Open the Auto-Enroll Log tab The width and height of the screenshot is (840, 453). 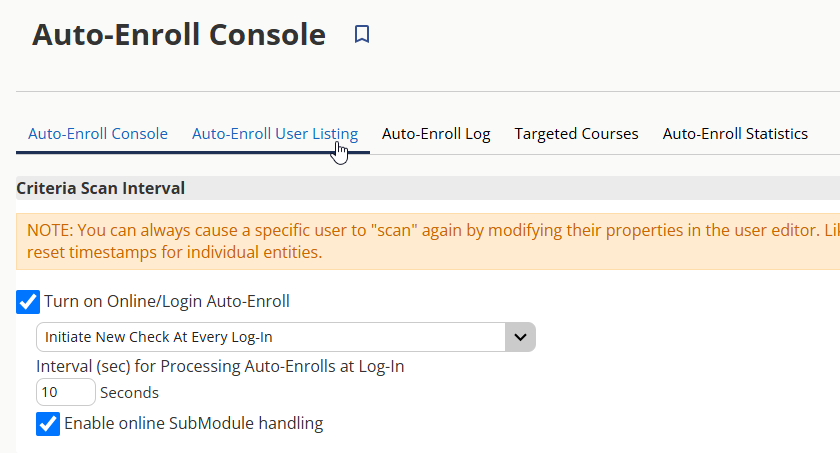(436, 133)
